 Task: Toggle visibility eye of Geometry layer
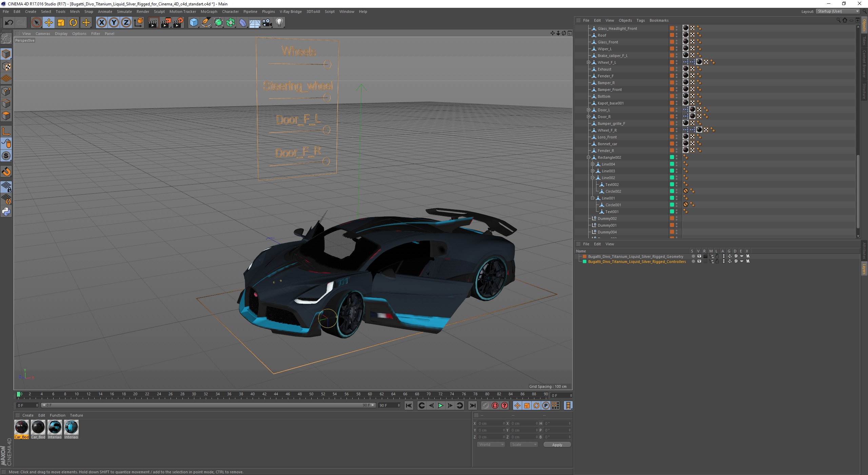(x=699, y=256)
